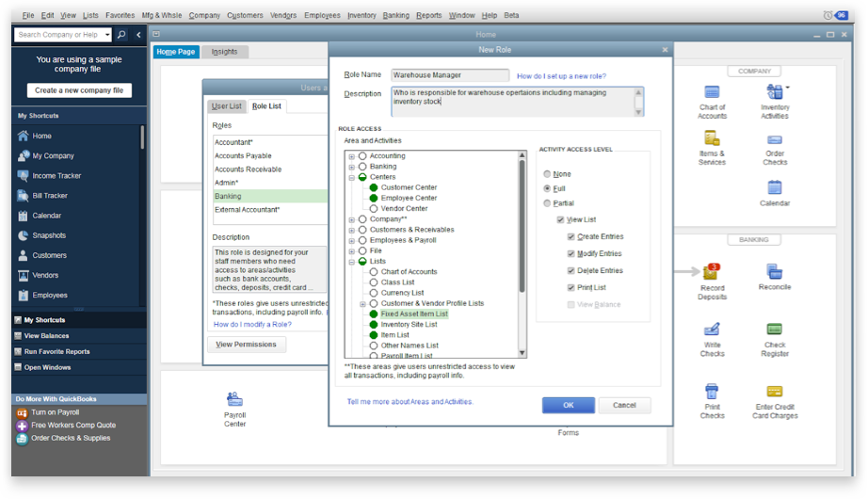Select Partial access level

pos(547,203)
